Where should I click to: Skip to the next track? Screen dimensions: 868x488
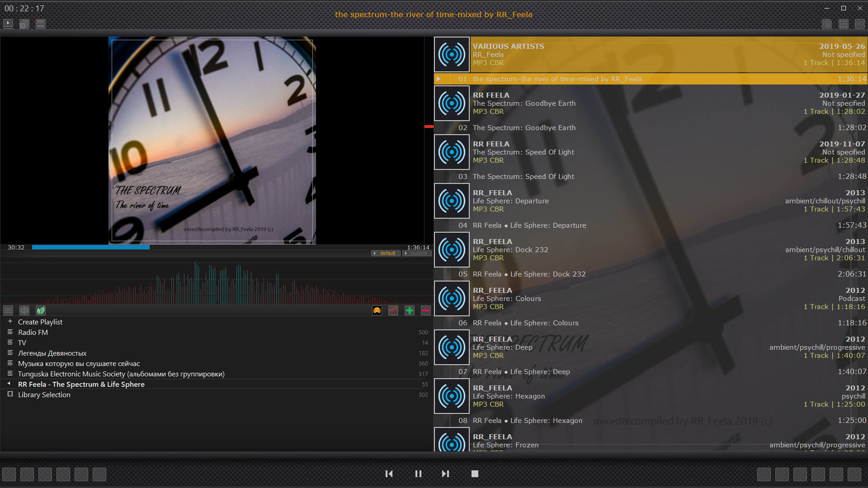[445, 474]
